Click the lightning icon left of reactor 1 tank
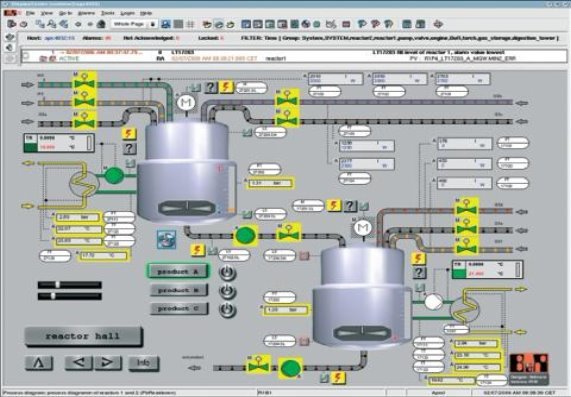 (x=129, y=134)
